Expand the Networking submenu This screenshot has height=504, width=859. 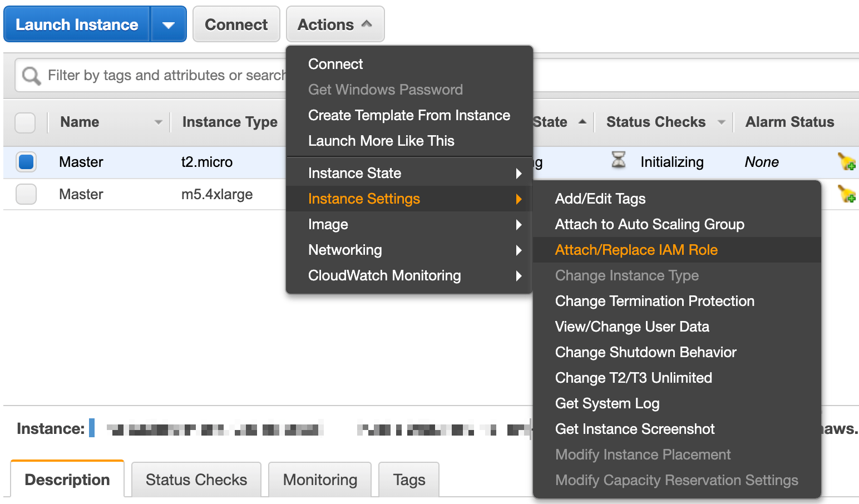coord(409,250)
